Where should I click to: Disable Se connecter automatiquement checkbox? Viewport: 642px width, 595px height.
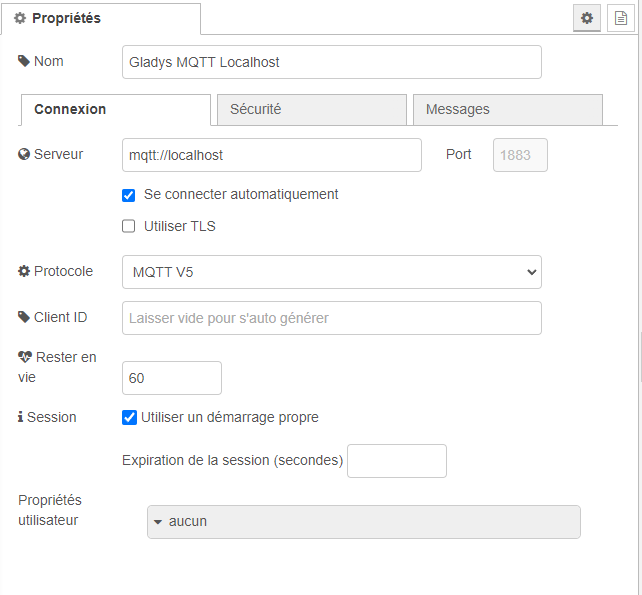pyautogui.click(x=129, y=195)
